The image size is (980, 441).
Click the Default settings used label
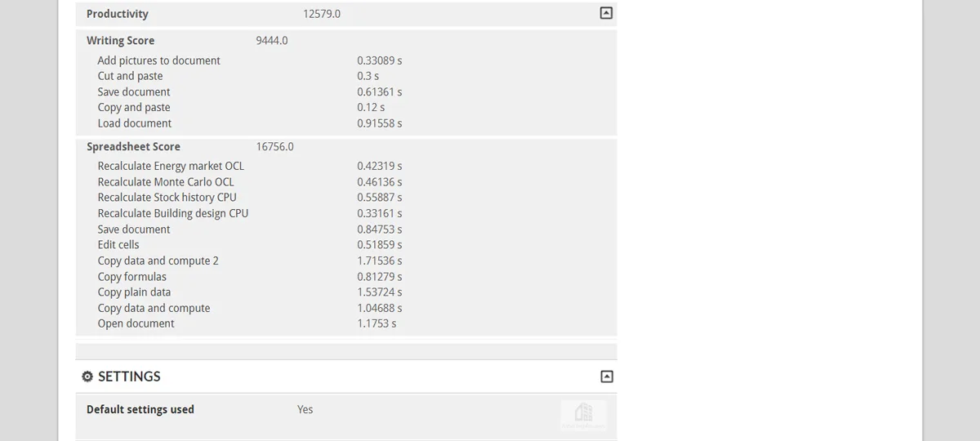tap(140, 409)
